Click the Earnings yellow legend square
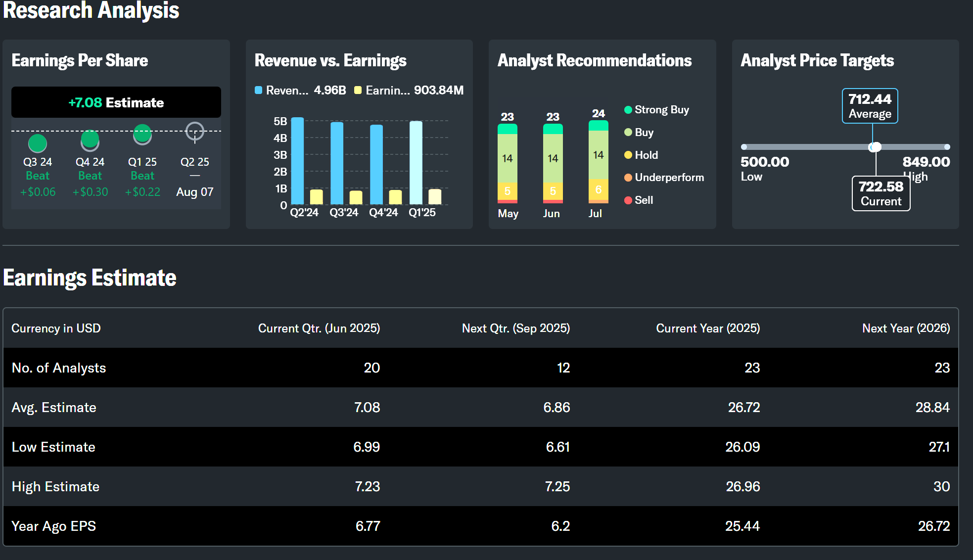 click(358, 91)
